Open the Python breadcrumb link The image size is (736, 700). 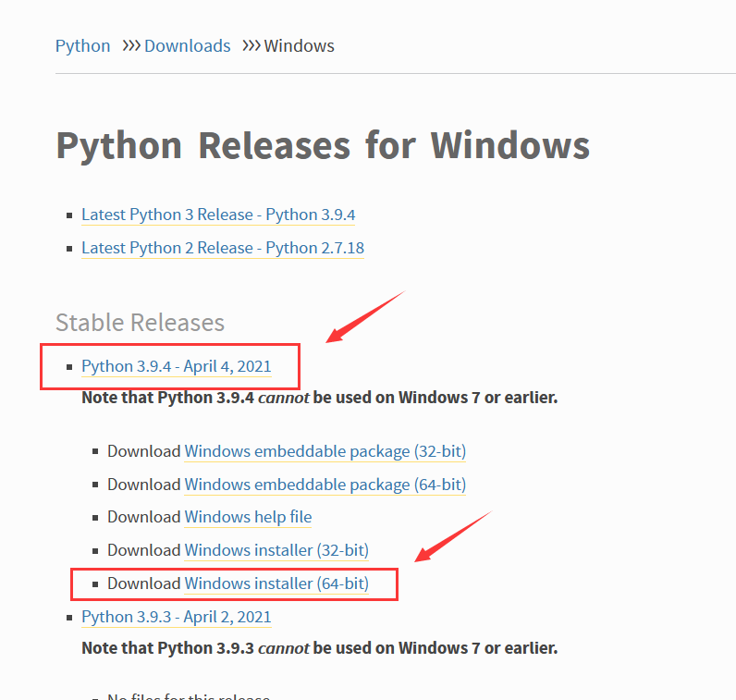pos(82,46)
